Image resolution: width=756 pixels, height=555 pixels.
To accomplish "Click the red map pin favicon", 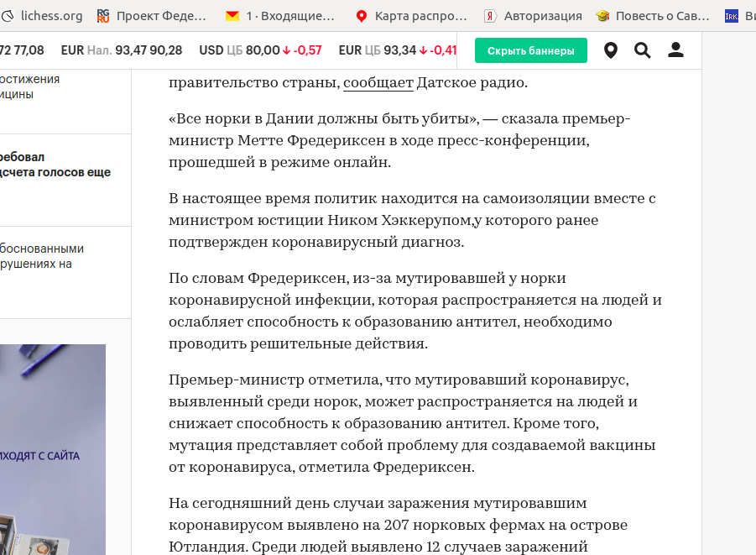I will [361, 17].
